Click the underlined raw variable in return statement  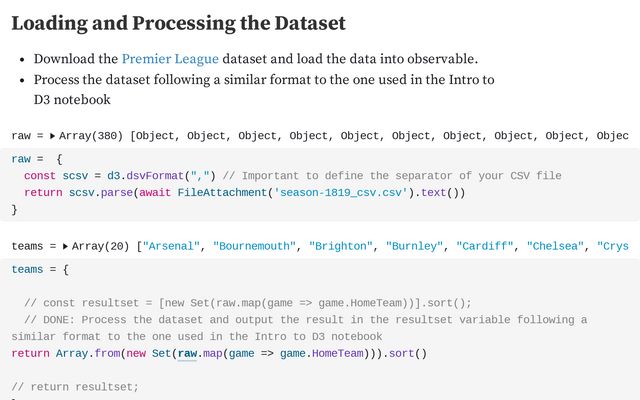(x=187, y=353)
